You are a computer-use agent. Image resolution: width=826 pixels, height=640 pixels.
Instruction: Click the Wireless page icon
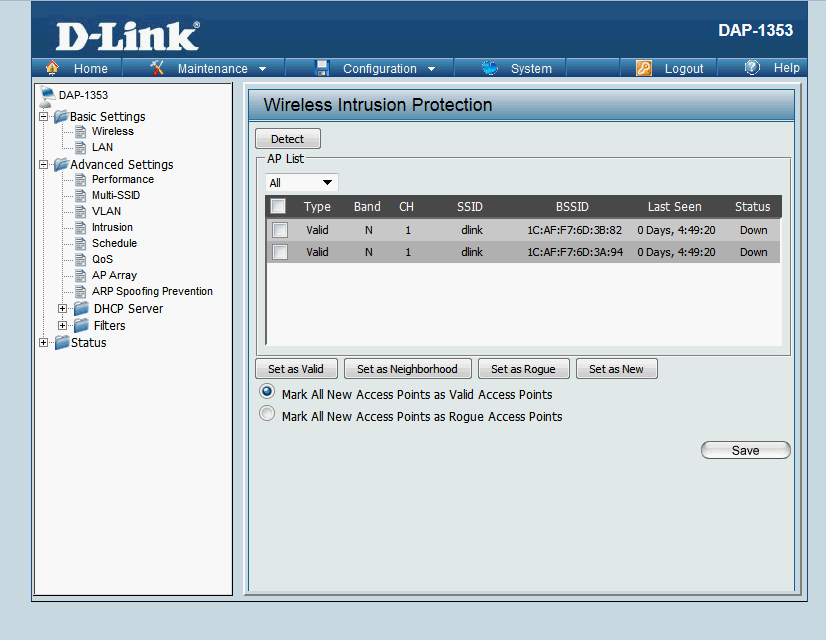tap(80, 131)
